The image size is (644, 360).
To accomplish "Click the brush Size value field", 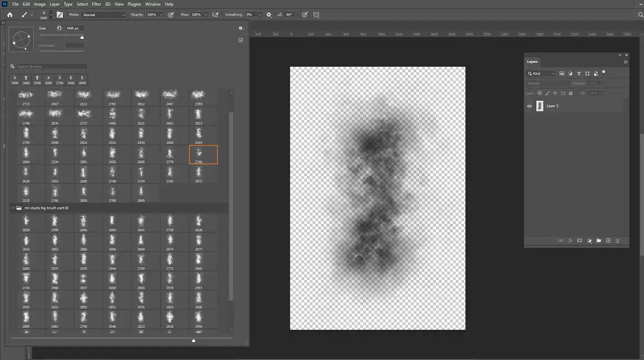I will pyautogui.click(x=75, y=28).
